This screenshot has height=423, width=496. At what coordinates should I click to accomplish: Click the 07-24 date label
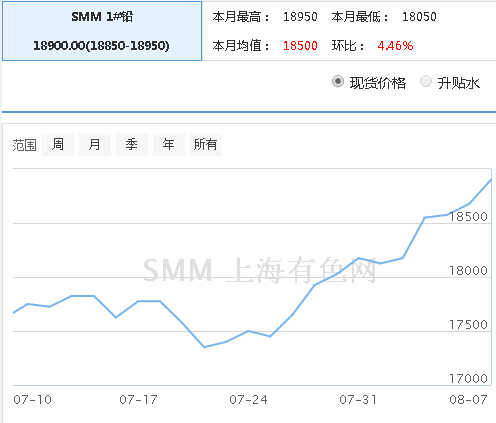pos(248,400)
